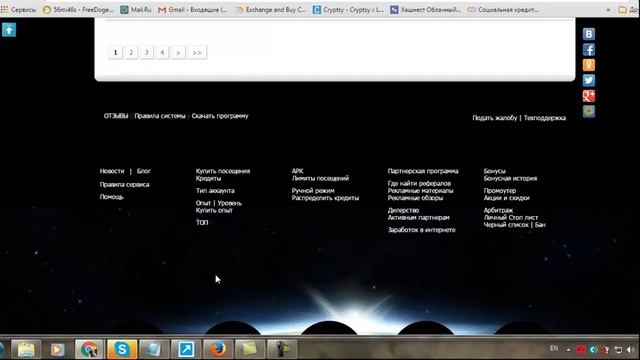Click Где найти рефералов link

tap(419, 184)
